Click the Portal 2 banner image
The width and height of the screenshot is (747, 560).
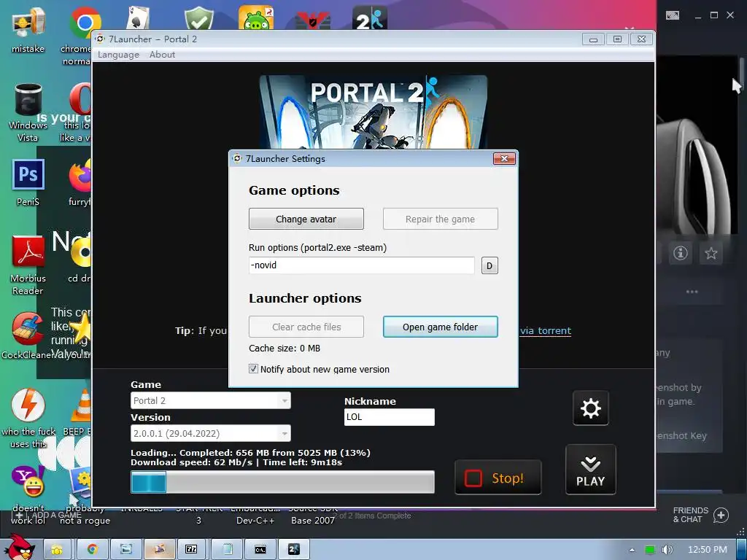[373, 112]
